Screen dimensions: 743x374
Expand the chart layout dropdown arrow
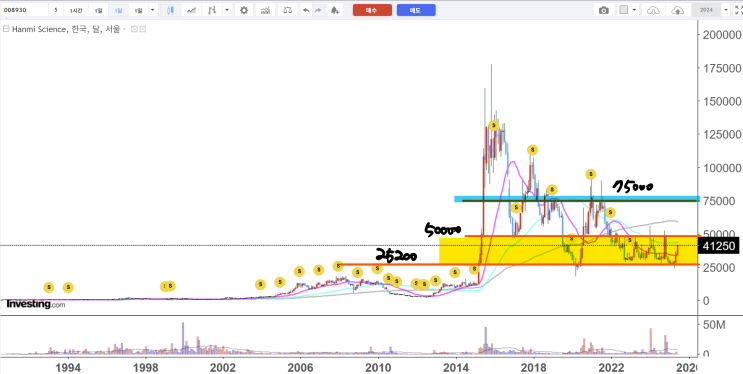pyautogui.click(x=634, y=10)
